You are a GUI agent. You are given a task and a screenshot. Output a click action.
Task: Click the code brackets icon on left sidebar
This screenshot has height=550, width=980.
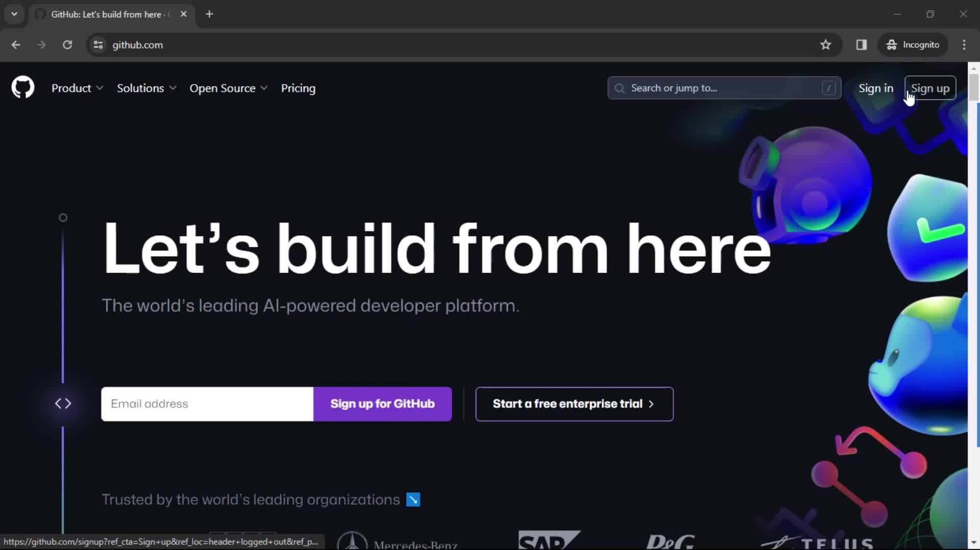pos(63,403)
